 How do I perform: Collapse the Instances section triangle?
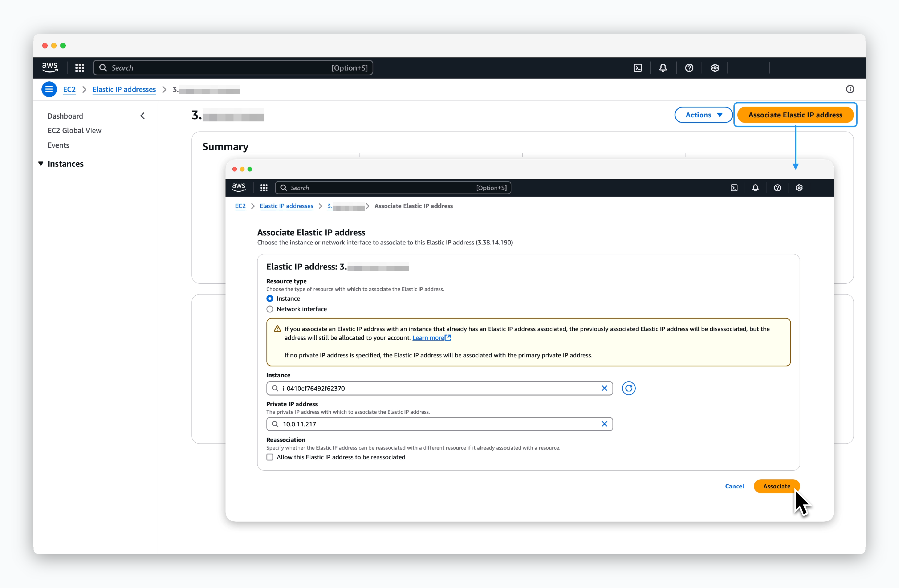coord(41,164)
